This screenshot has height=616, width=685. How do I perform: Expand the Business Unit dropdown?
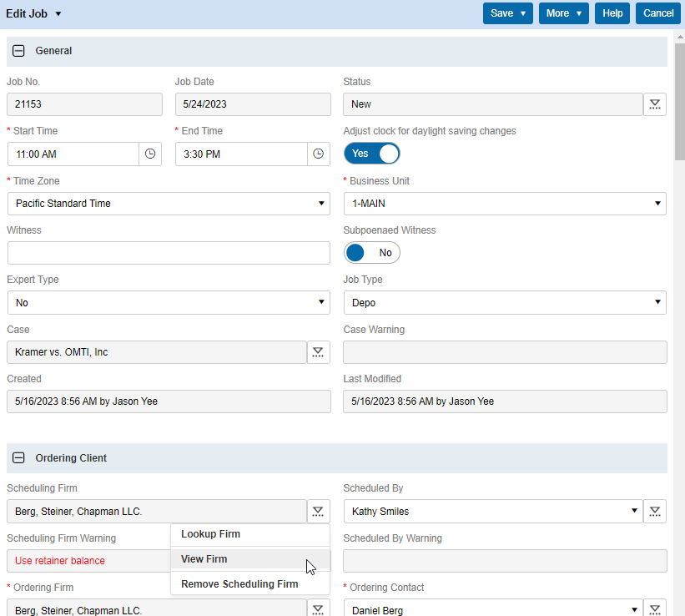(x=505, y=204)
